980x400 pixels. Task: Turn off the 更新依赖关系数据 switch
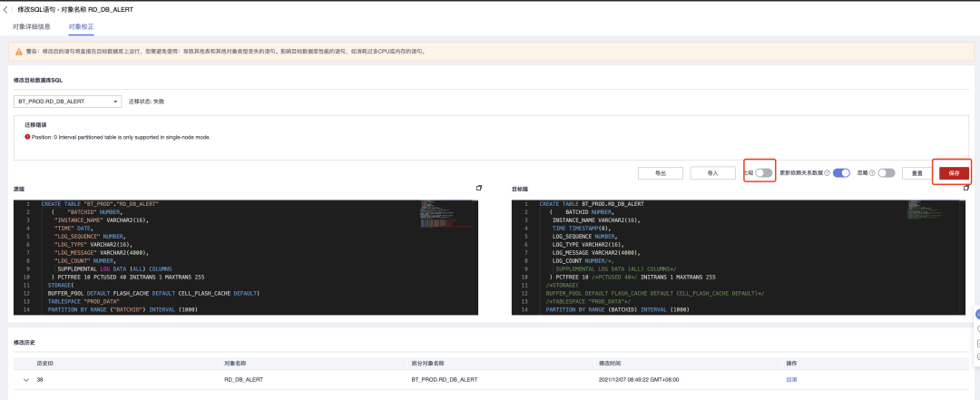[841, 173]
